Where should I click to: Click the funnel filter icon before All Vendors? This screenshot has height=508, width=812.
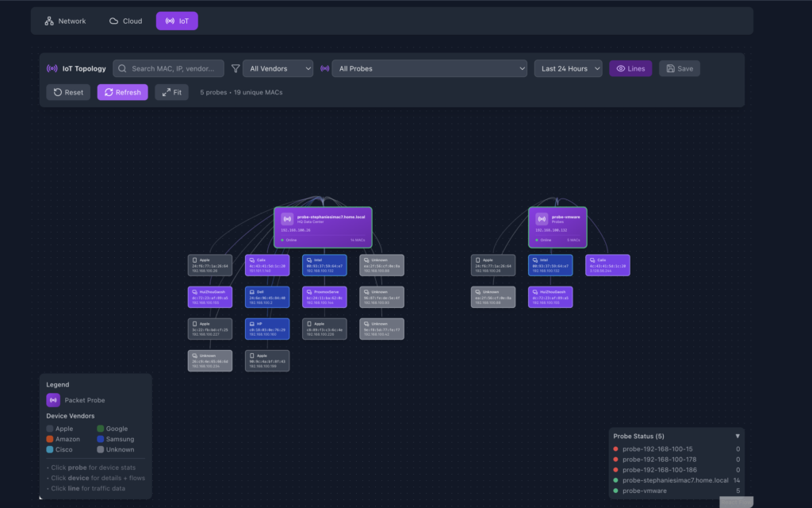pos(236,69)
